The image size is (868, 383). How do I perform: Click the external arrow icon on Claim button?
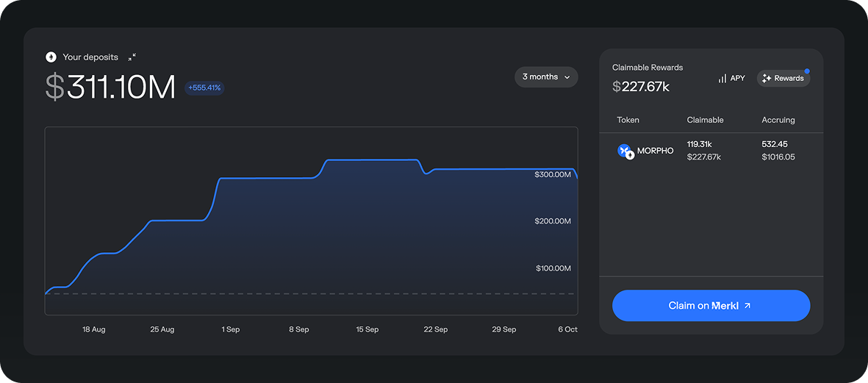click(747, 306)
